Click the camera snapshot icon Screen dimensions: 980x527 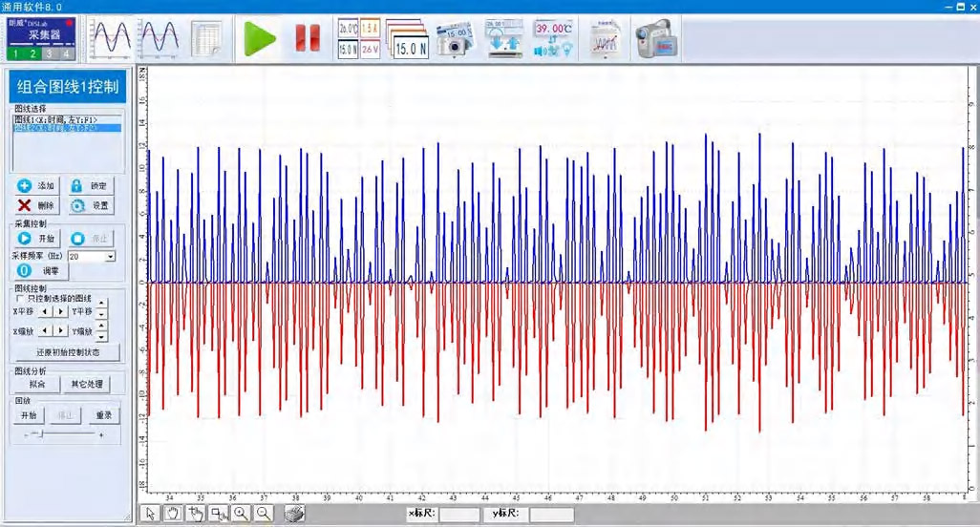tap(455, 38)
